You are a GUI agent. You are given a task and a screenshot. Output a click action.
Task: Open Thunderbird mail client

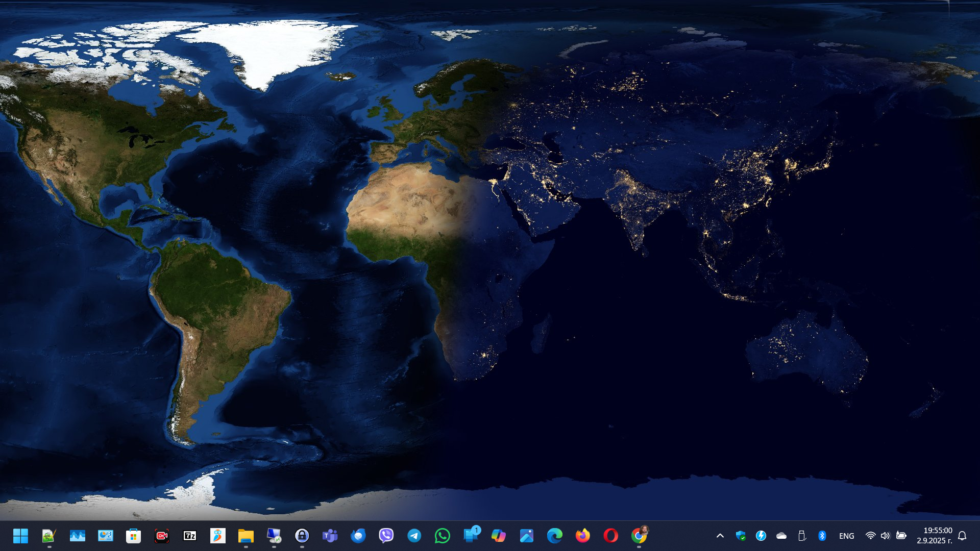(x=358, y=536)
